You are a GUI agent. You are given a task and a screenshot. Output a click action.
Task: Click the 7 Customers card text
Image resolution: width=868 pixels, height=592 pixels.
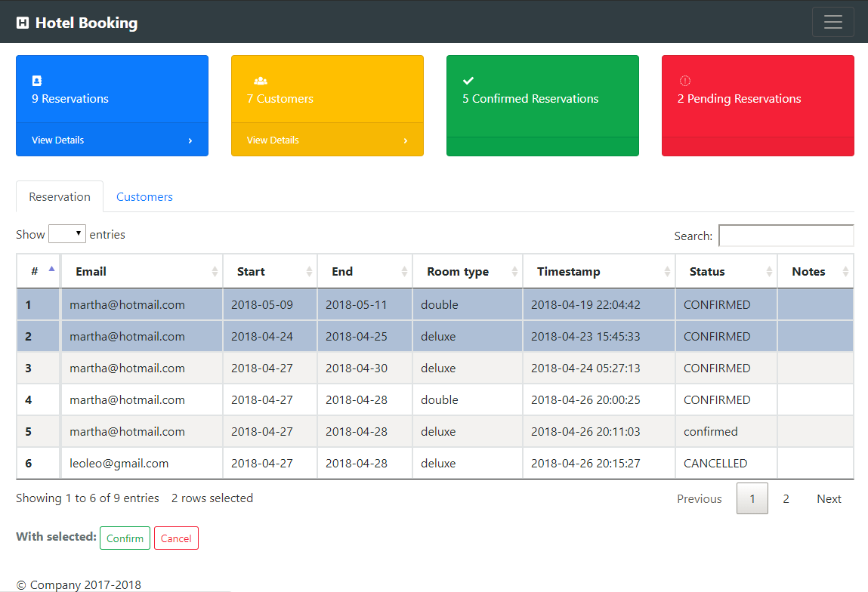point(280,98)
